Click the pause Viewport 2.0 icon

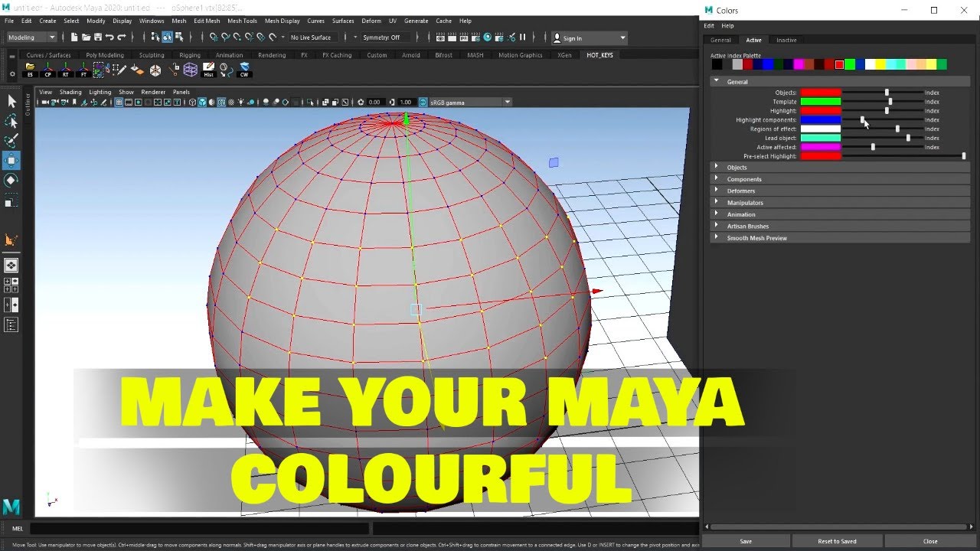[523, 37]
